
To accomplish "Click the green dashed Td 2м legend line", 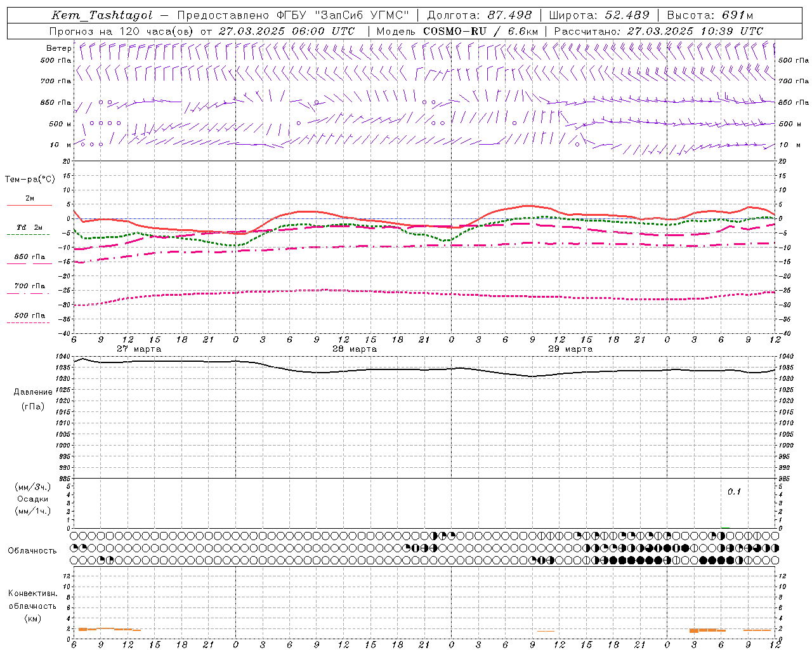I will (x=29, y=235).
